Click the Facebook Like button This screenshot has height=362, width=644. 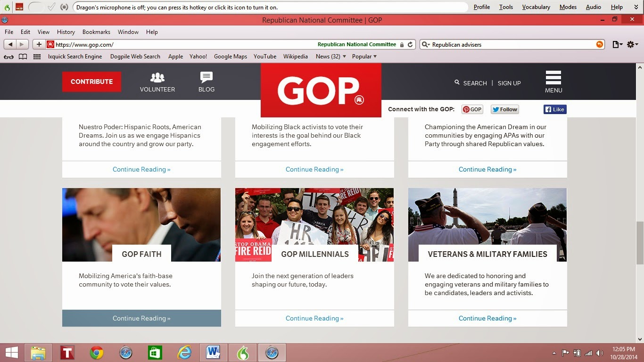point(555,109)
